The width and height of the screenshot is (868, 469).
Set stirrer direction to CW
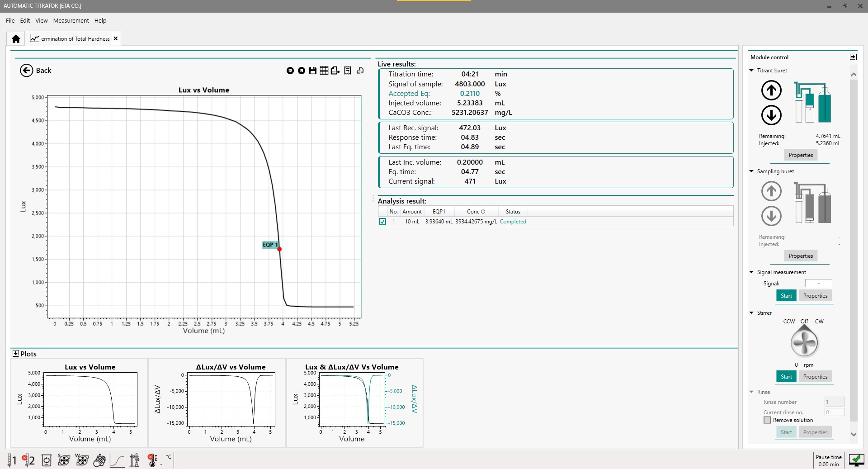click(819, 322)
